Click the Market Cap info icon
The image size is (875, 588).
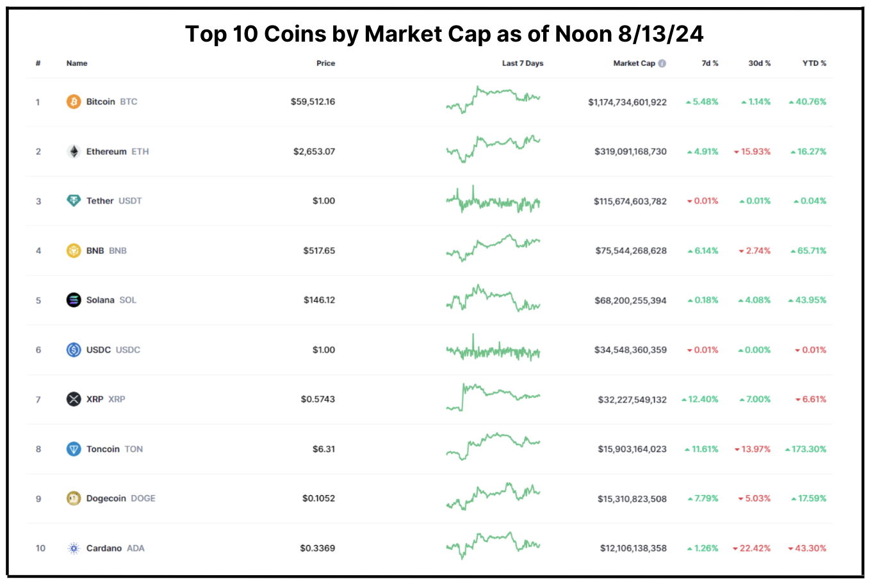[x=664, y=63]
